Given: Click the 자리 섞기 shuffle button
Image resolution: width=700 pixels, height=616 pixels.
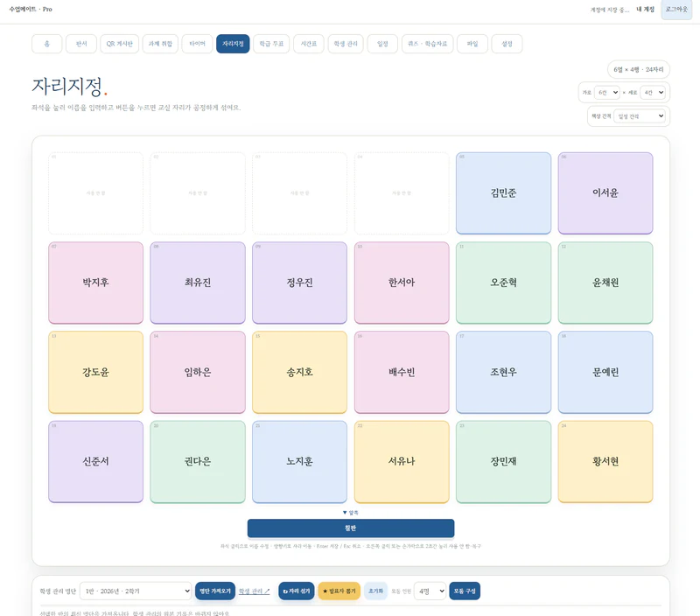Looking at the screenshot, I should point(297,591).
